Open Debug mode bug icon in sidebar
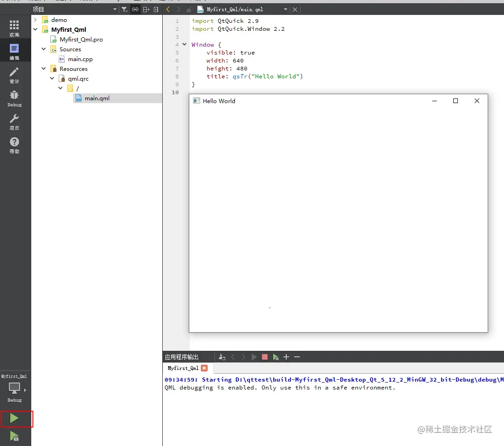 [14, 98]
